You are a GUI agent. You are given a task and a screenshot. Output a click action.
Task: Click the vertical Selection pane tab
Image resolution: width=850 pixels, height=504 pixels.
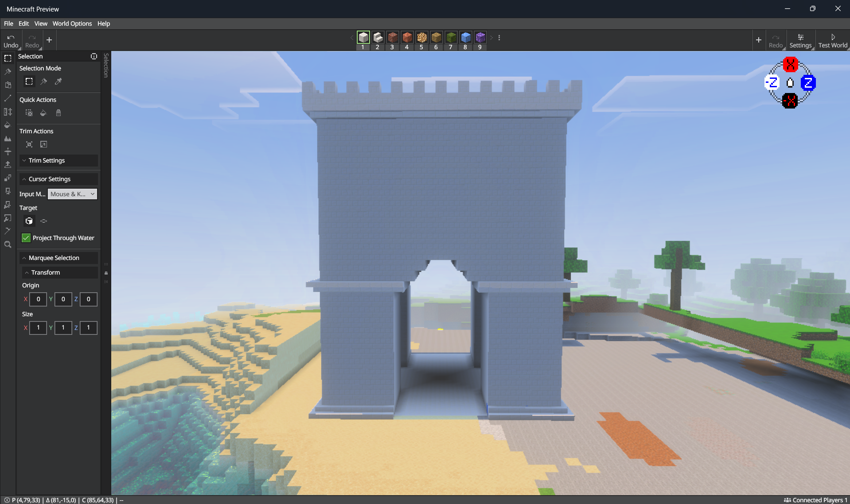pyautogui.click(x=106, y=66)
